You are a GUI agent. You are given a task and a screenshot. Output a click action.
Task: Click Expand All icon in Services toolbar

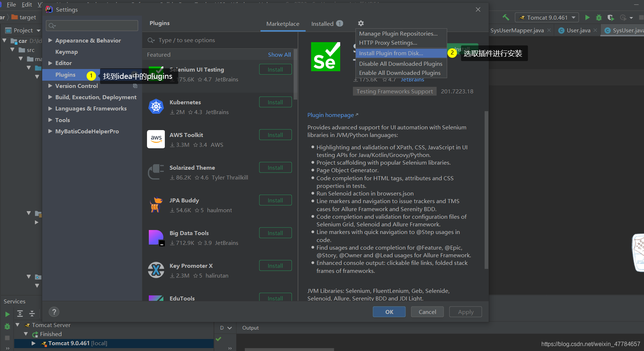20,314
